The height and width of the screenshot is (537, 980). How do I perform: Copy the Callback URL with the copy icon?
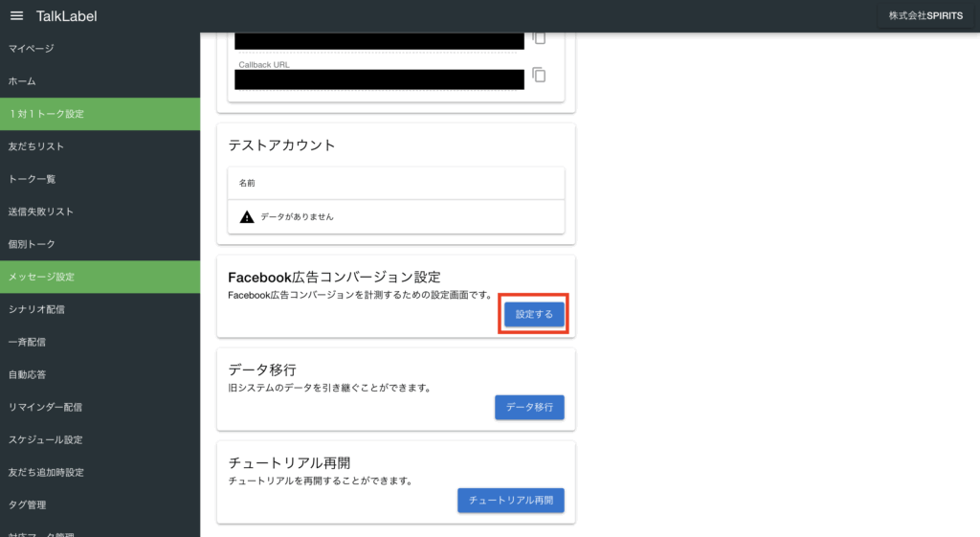[x=539, y=75]
